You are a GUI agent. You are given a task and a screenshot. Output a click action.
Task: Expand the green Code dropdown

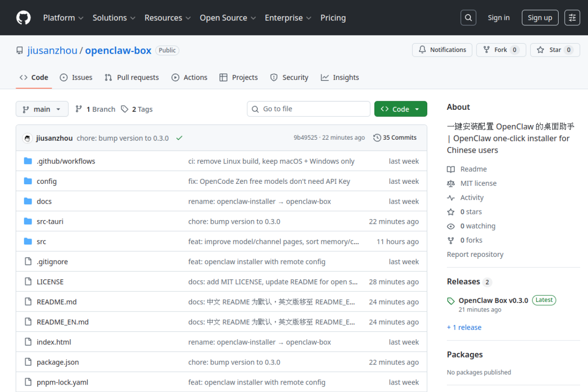400,109
